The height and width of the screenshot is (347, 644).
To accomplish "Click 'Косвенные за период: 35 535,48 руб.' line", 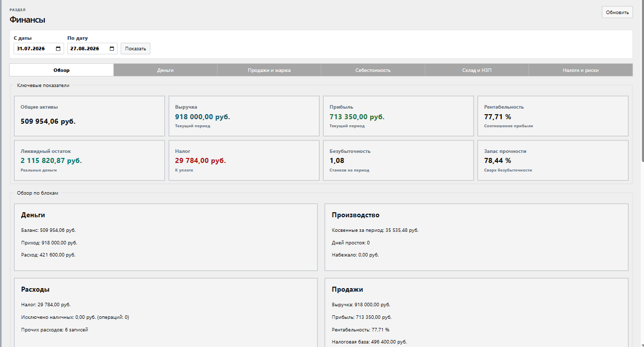I will pyautogui.click(x=375, y=230).
